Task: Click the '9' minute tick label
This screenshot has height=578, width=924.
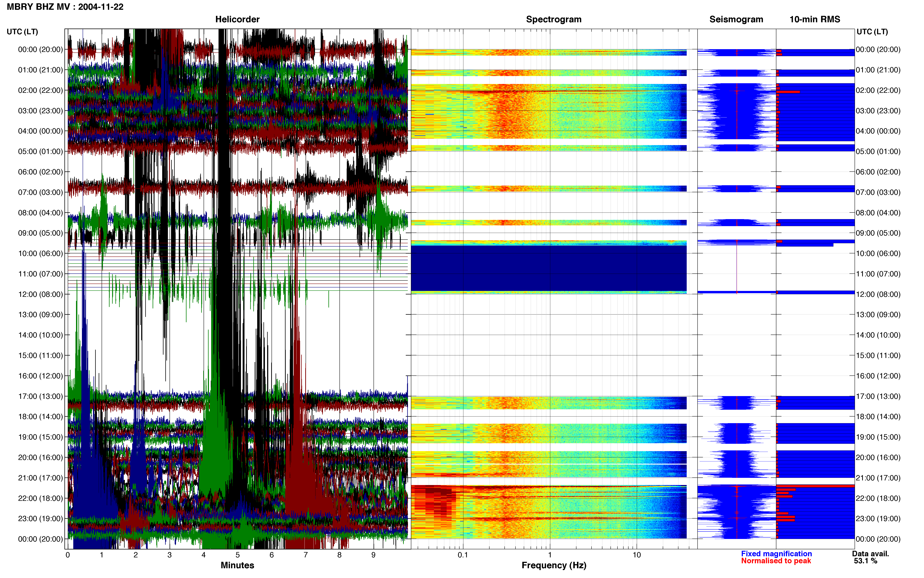Action: click(x=373, y=555)
